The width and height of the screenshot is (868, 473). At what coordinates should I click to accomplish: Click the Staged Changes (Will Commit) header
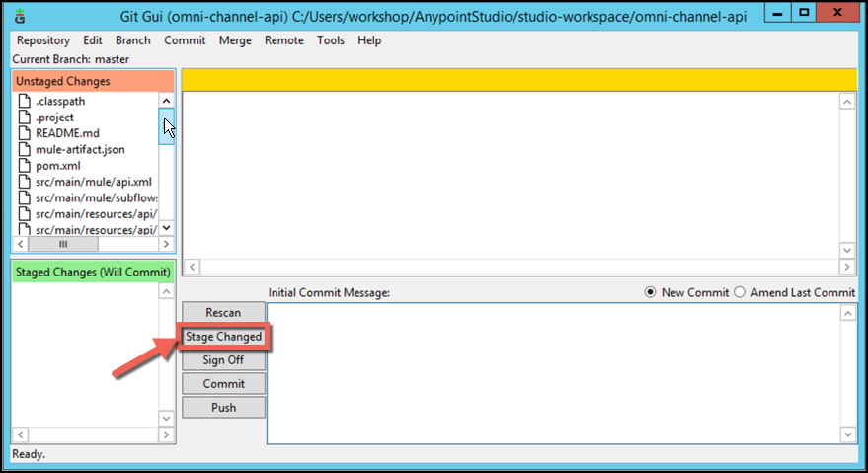pyautogui.click(x=93, y=272)
